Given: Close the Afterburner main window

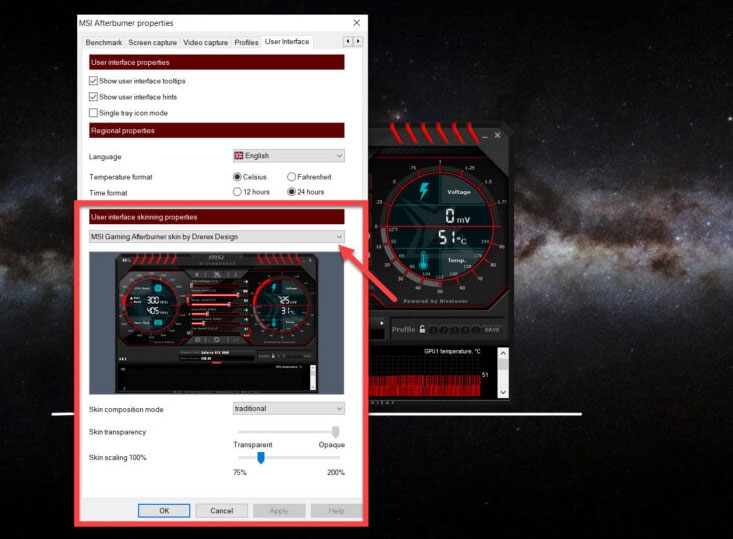Looking at the screenshot, I should 497,135.
